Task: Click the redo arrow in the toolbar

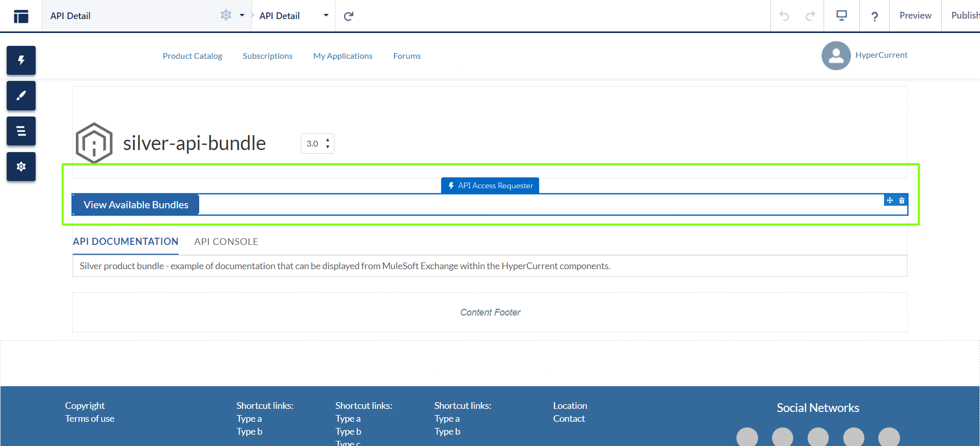Action: tap(810, 16)
